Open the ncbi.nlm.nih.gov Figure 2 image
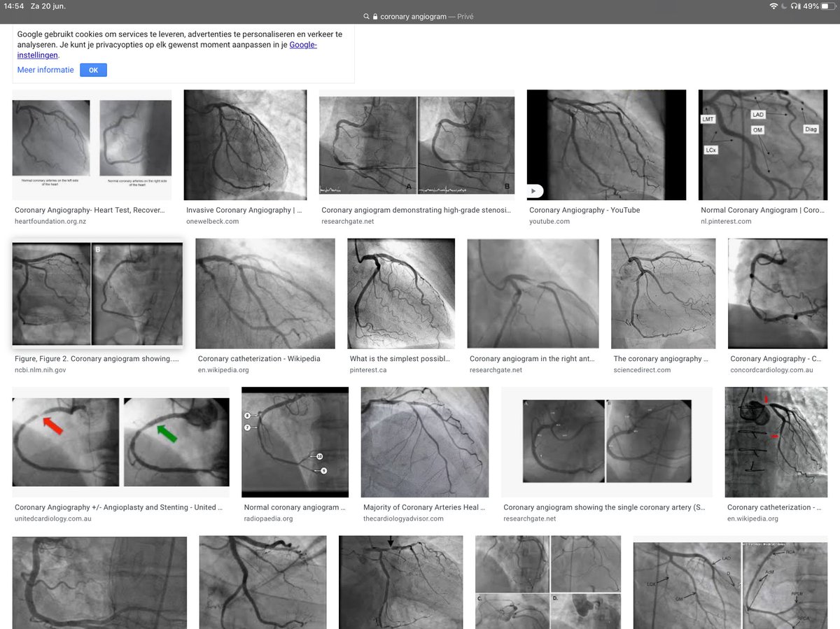The image size is (840, 629). [x=97, y=294]
